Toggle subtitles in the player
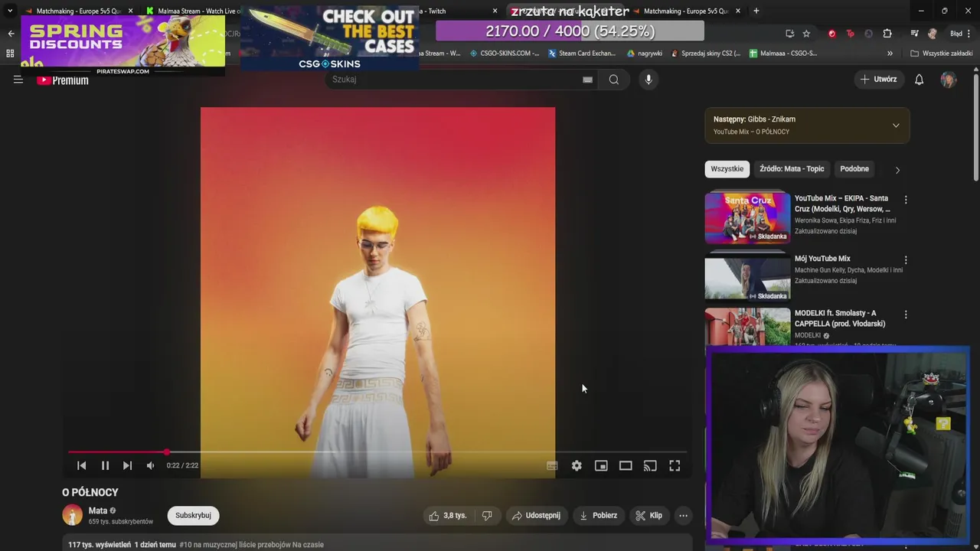This screenshot has width=980, height=551. 552,465
